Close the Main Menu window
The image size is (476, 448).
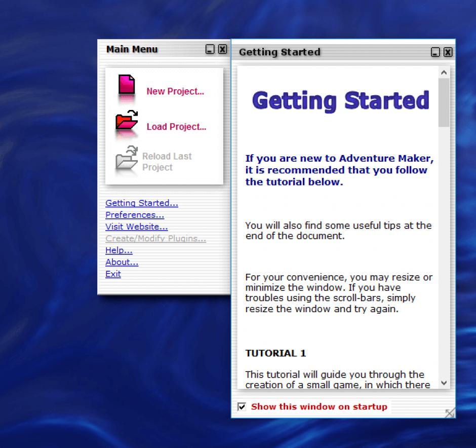click(x=222, y=49)
